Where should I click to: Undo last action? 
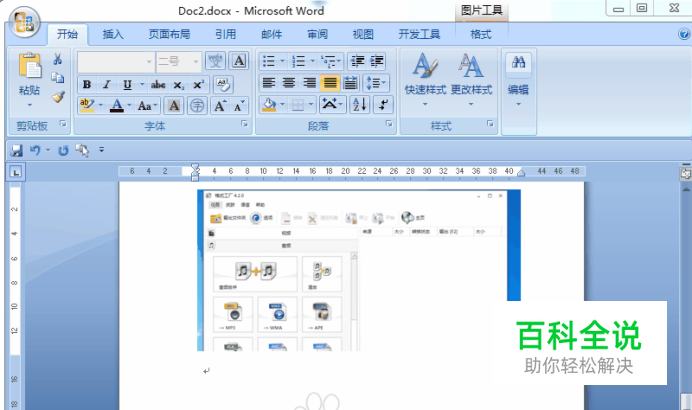click(x=35, y=150)
